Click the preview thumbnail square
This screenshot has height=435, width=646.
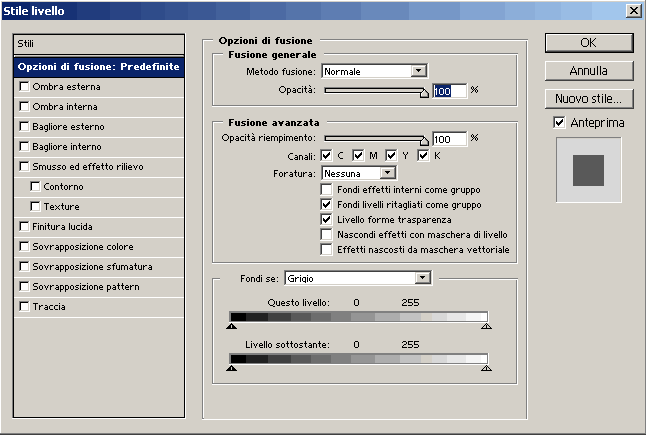588,170
